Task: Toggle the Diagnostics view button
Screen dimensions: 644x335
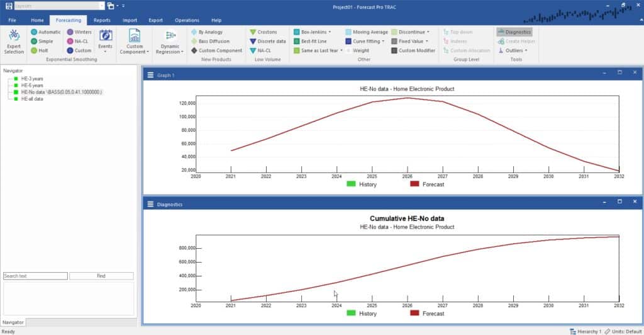Action: pyautogui.click(x=514, y=31)
